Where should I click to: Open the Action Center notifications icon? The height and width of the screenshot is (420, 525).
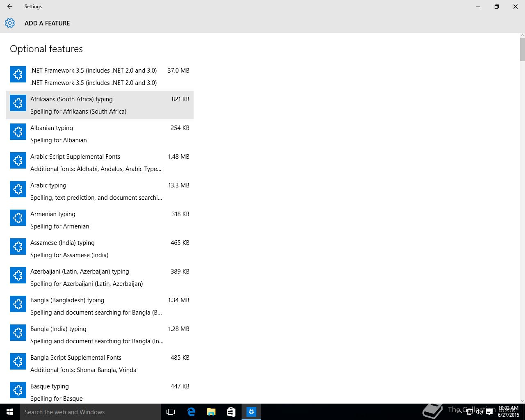click(x=489, y=412)
